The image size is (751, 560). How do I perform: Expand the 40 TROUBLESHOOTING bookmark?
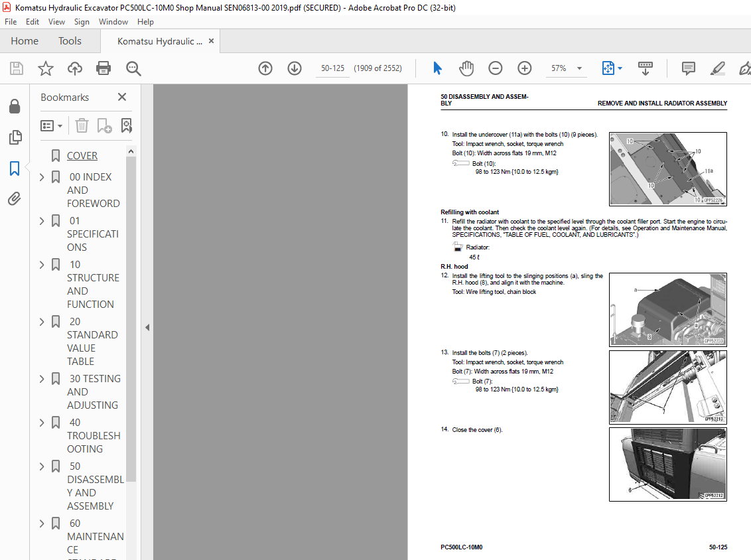pyautogui.click(x=42, y=423)
